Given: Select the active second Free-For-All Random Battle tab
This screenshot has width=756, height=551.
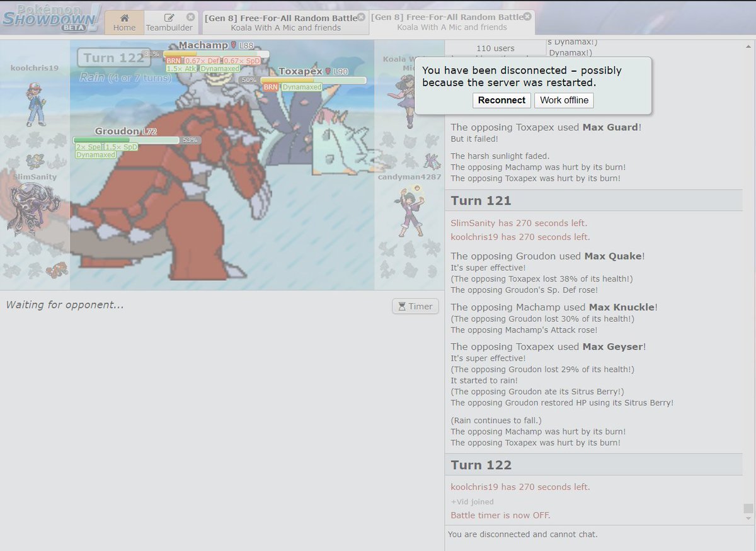Looking at the screenshot, I should click(452, 22).
